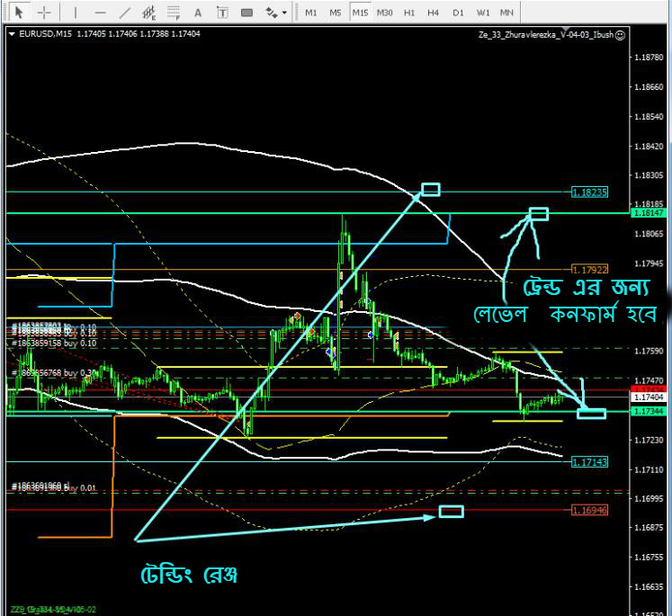
Task: Select the vertical line drawing tool
Action: [75, 13]
